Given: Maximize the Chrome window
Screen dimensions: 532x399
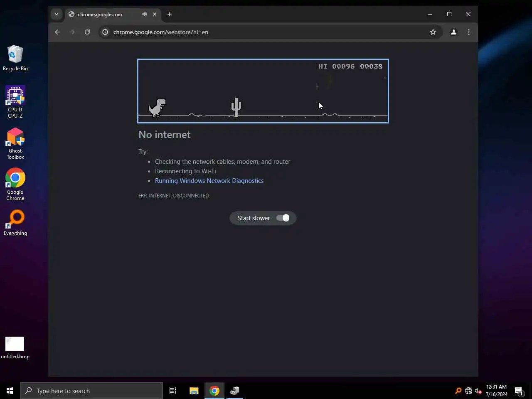Looking at the screenshot, I should click(x=449, y=14).
